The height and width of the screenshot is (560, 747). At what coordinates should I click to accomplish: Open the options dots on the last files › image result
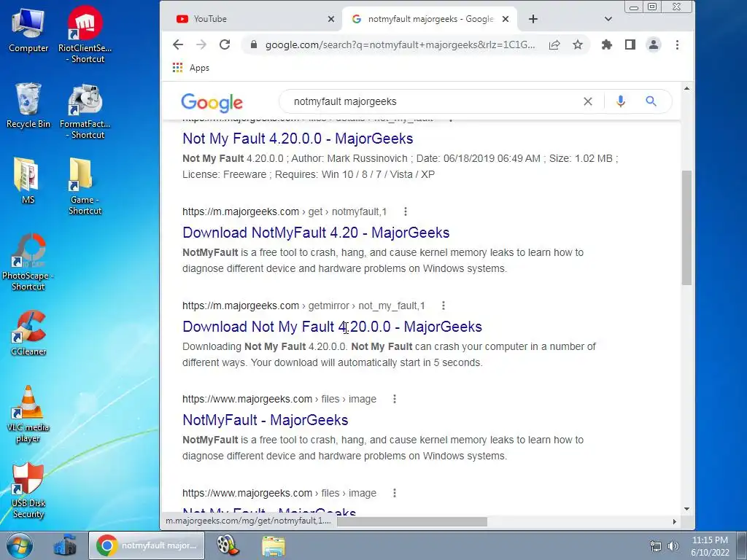pos(395,493)
